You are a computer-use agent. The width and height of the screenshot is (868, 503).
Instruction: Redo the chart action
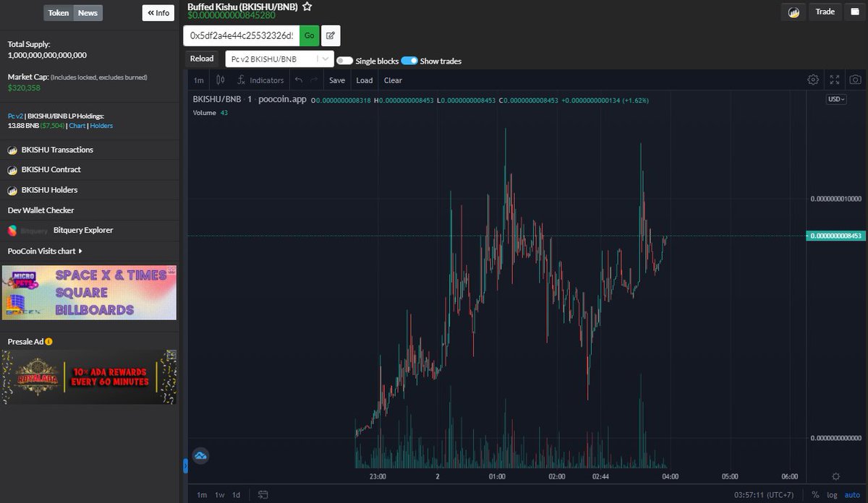point(314,80)
